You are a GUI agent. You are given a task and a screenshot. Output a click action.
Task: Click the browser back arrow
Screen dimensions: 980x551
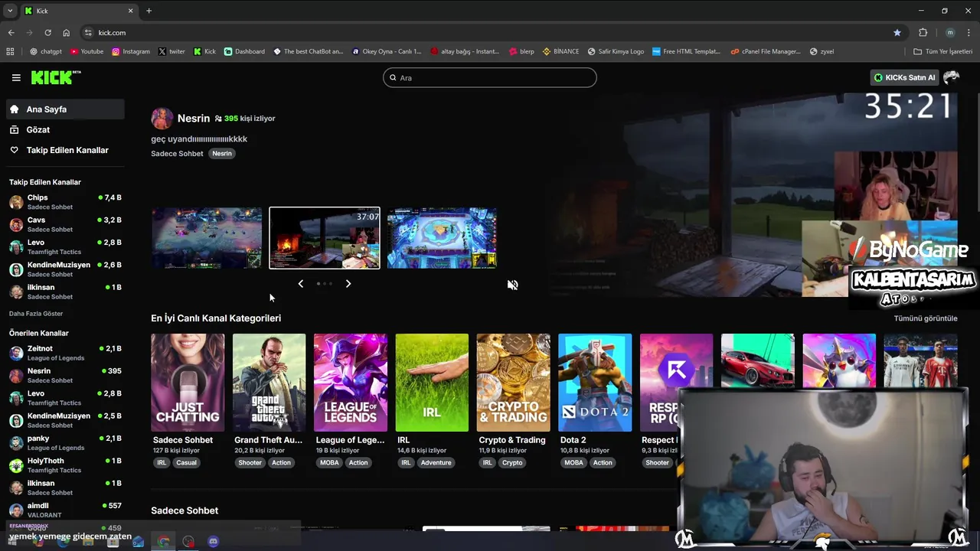[11, 33]
